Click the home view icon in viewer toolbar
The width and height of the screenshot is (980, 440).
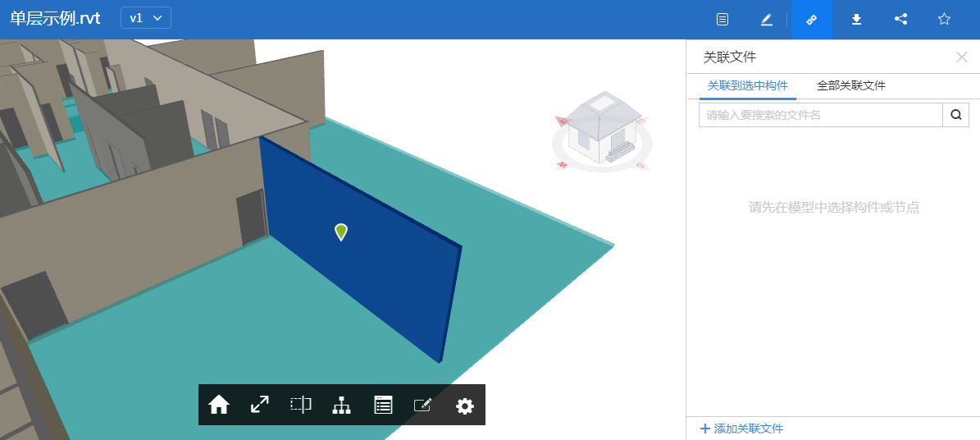[219, 405]
